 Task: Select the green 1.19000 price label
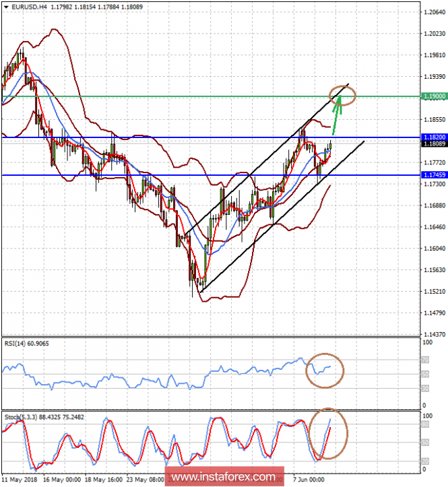[x=435, y=96]
